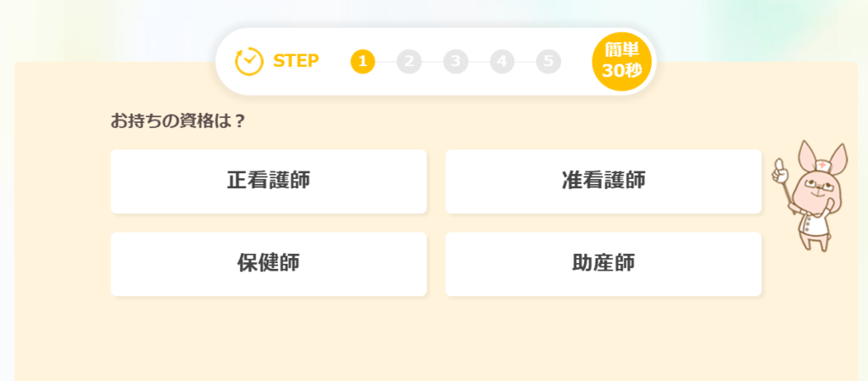Click the 簡単30秒 round badge
868x381 pixels.
click(621, 61)
